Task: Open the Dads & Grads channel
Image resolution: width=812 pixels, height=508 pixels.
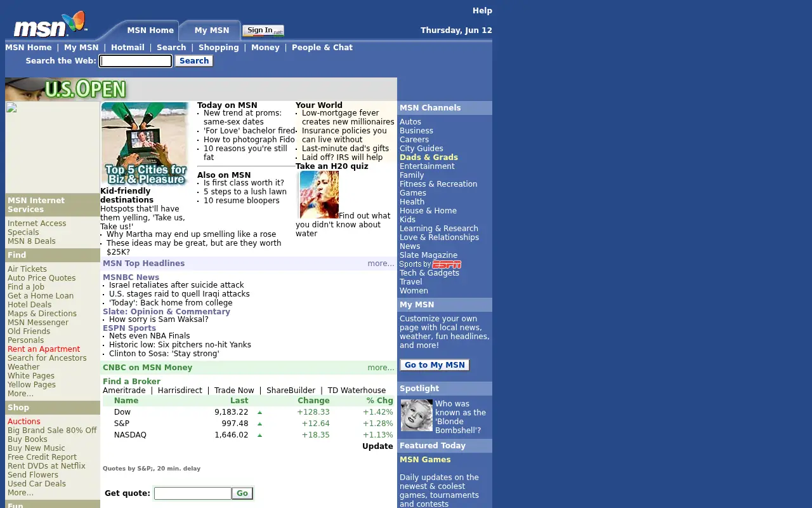Action: tap(429, 157)
